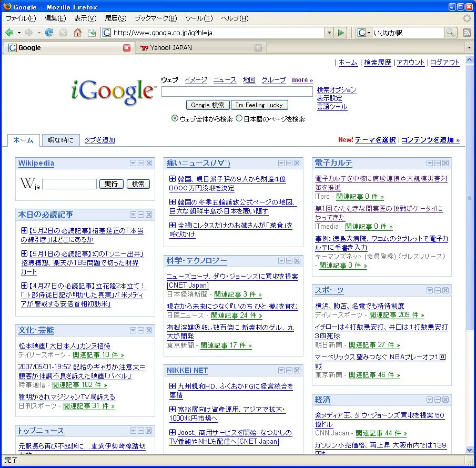Minimize the スポーツ gadget
The width and height of the screenshot is (476, 468).
point(438,290)
